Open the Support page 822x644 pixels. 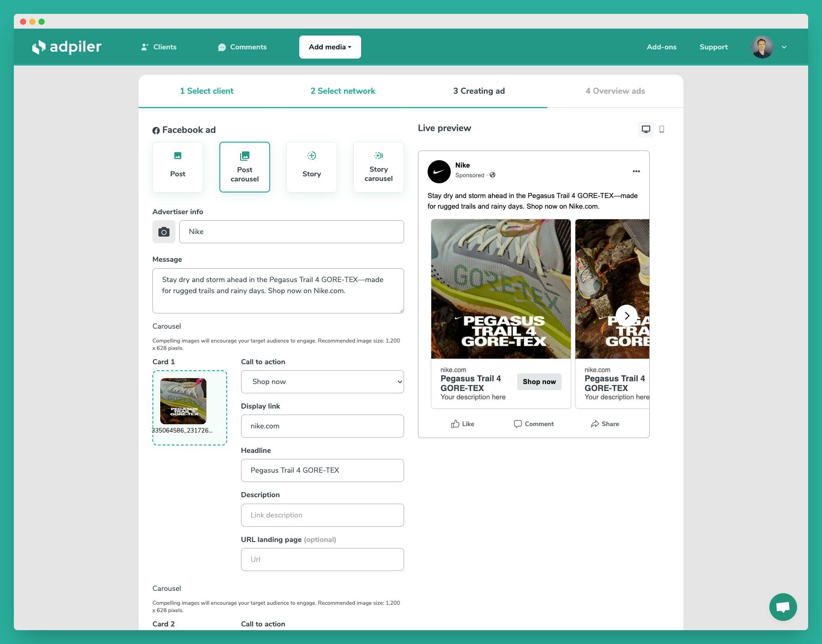pyautogui.click(x=713, y=47)
